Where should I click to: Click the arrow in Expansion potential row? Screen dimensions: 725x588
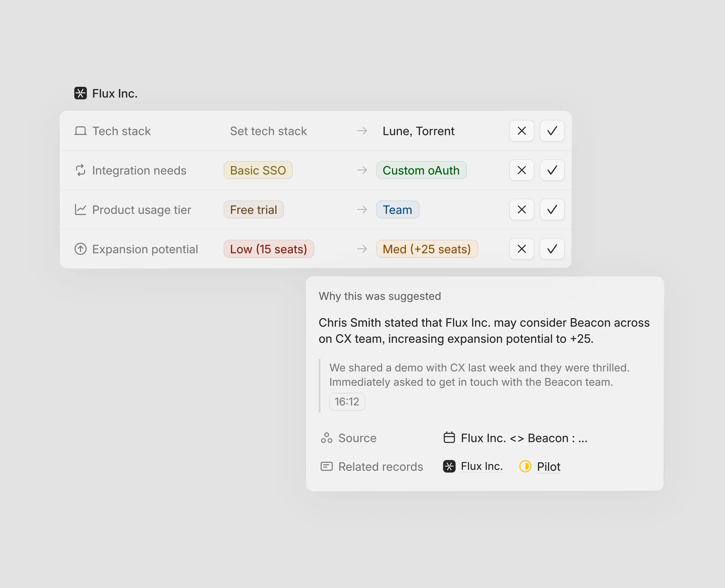(362, 249)
